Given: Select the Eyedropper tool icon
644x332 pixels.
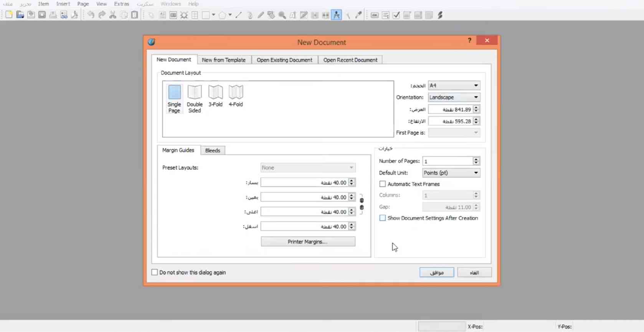Looking at the screenshot, I should click(358, 15).
